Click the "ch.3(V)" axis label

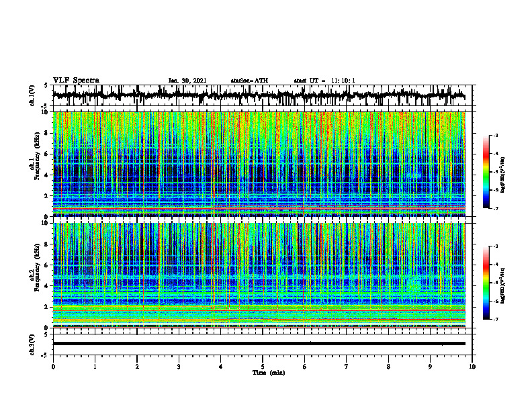pos(32,345)
